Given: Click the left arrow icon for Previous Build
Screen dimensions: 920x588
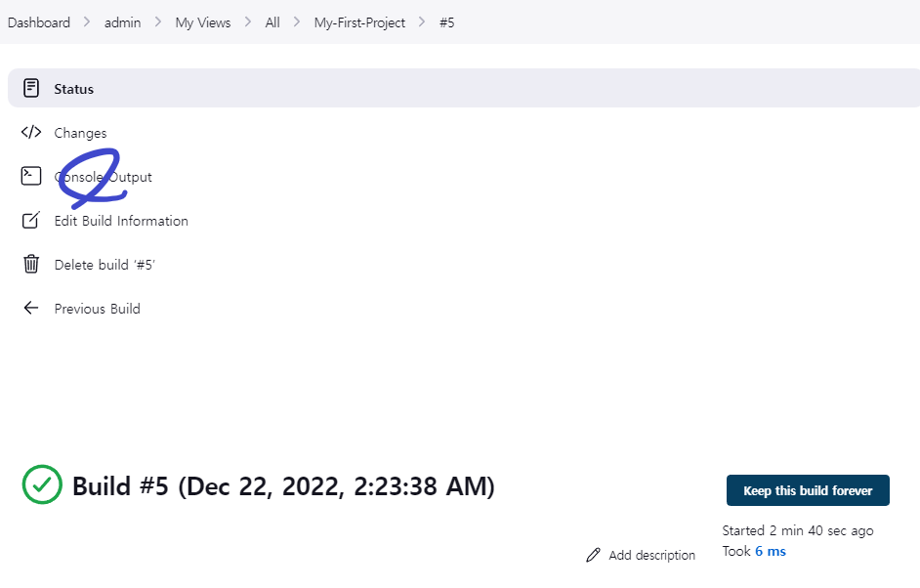Looking at the screenshot, I should [31, 308].
